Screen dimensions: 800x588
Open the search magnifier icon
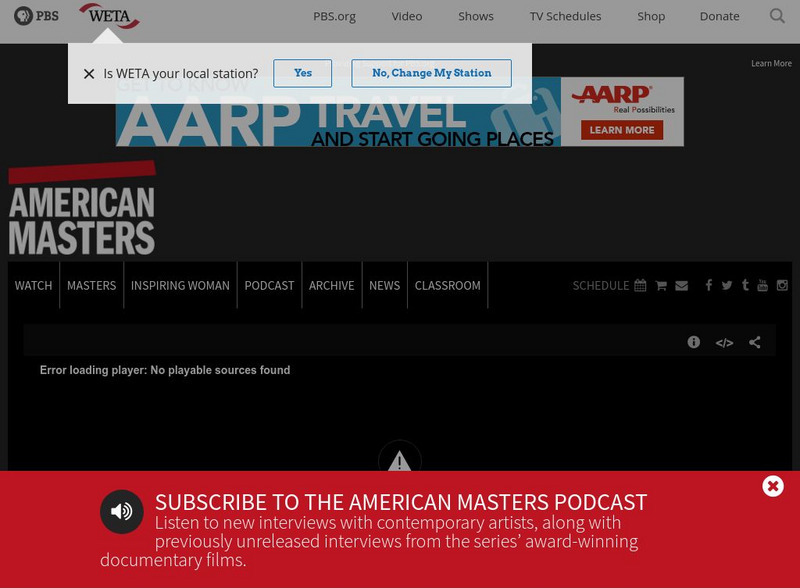pyautogui.click(x=777, y=16)
